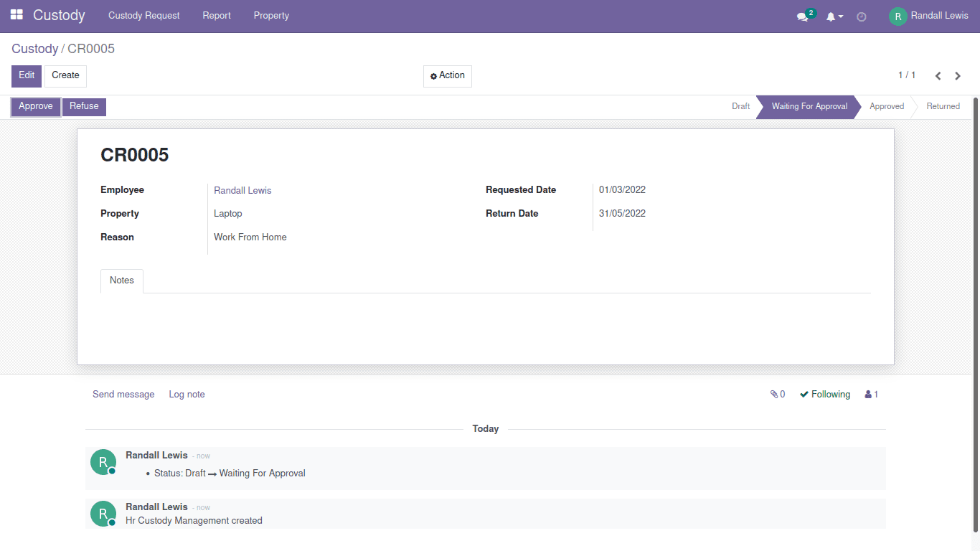Screen dimensions: 980x551
Task: Open the notifications bell
Action: 831,16
